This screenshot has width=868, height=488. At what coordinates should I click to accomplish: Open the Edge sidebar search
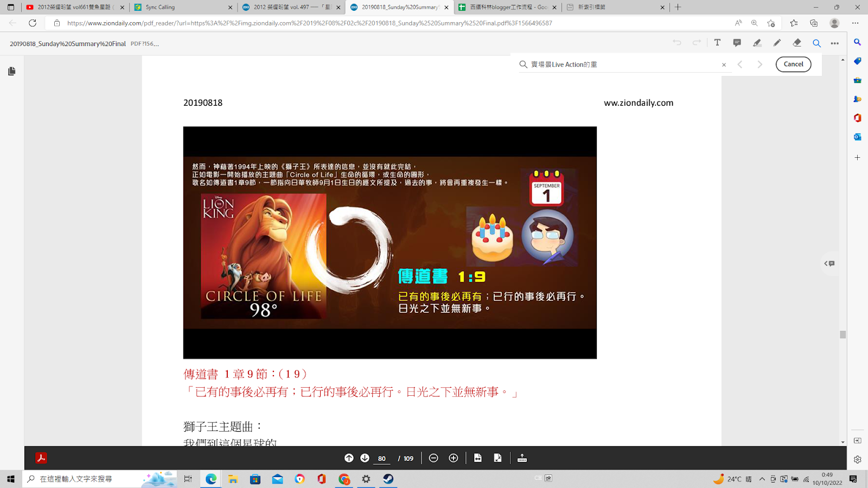857,42
